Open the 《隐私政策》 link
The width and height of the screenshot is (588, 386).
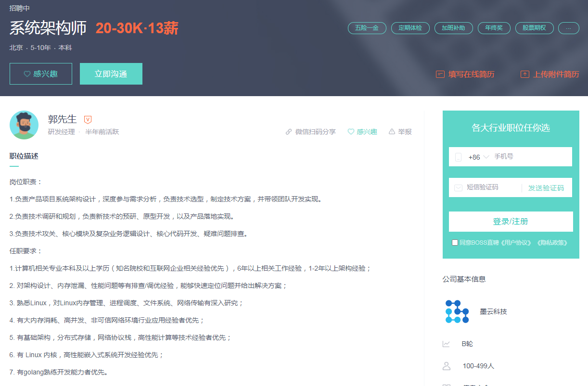552,243
